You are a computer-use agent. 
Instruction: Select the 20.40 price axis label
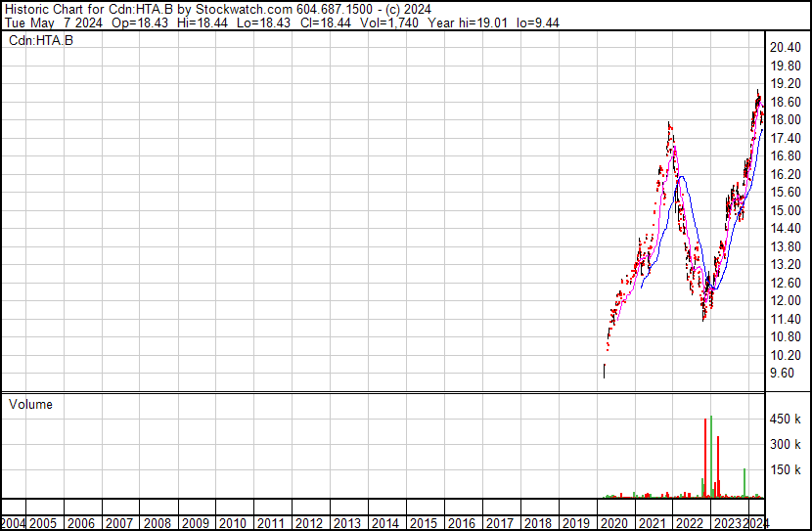point(785,47)
